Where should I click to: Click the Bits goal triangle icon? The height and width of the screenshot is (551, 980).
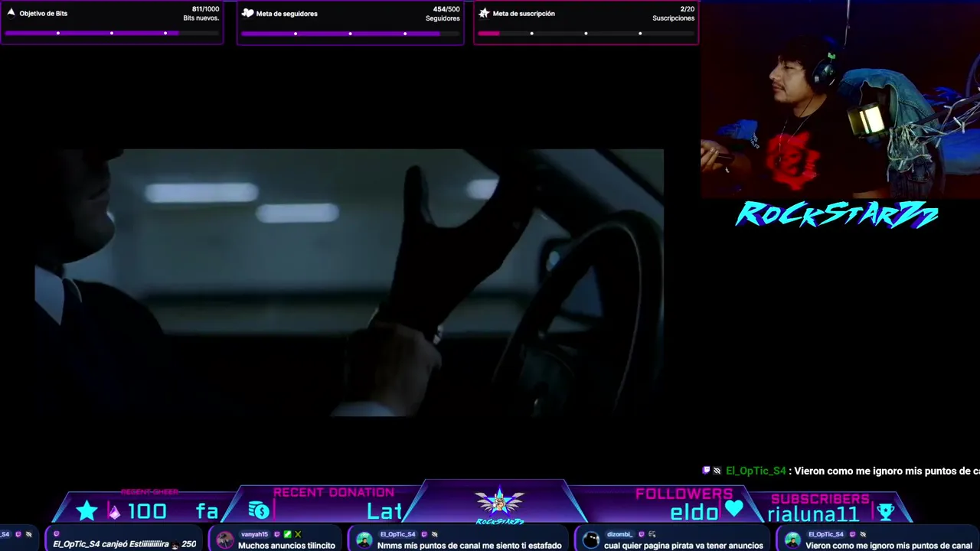(11, 12)
